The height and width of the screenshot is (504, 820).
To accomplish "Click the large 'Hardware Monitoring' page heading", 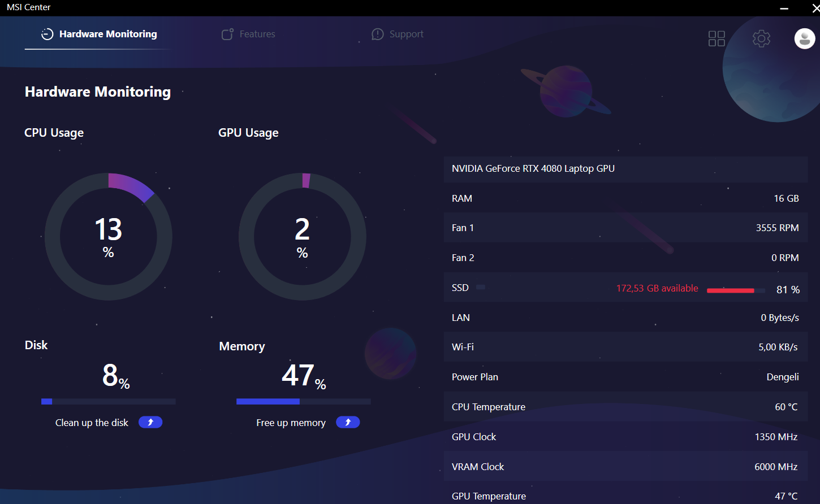I will pos(98,92).
